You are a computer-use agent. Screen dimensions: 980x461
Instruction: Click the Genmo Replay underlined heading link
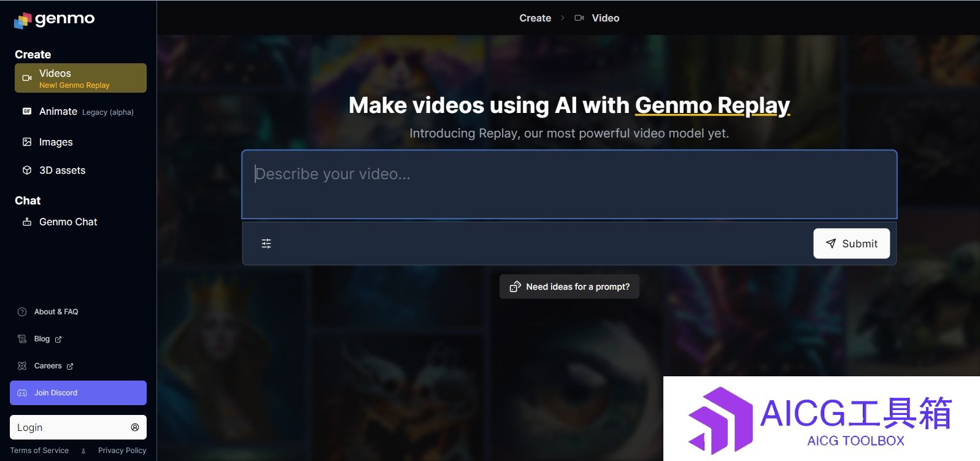(x=712, y=106)
